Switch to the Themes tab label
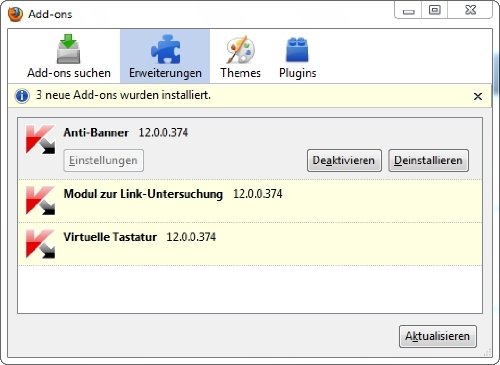This screenshot has width=500, height=365. (240, 73)
